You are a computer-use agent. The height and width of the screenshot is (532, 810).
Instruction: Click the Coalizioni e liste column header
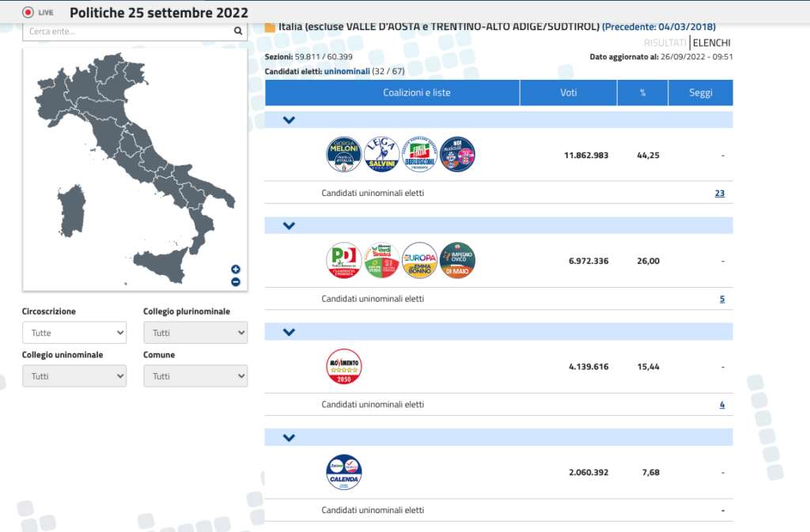[392, 92]
